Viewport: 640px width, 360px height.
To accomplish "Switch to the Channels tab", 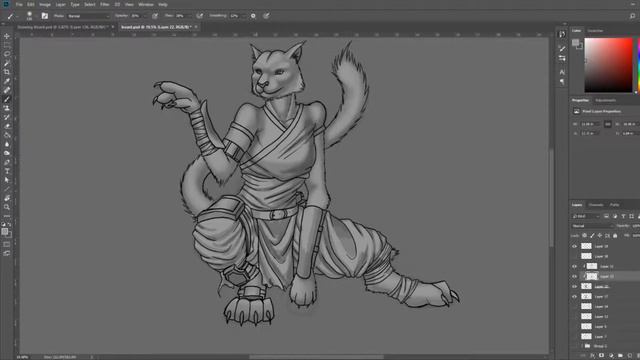I will (596, 204).
